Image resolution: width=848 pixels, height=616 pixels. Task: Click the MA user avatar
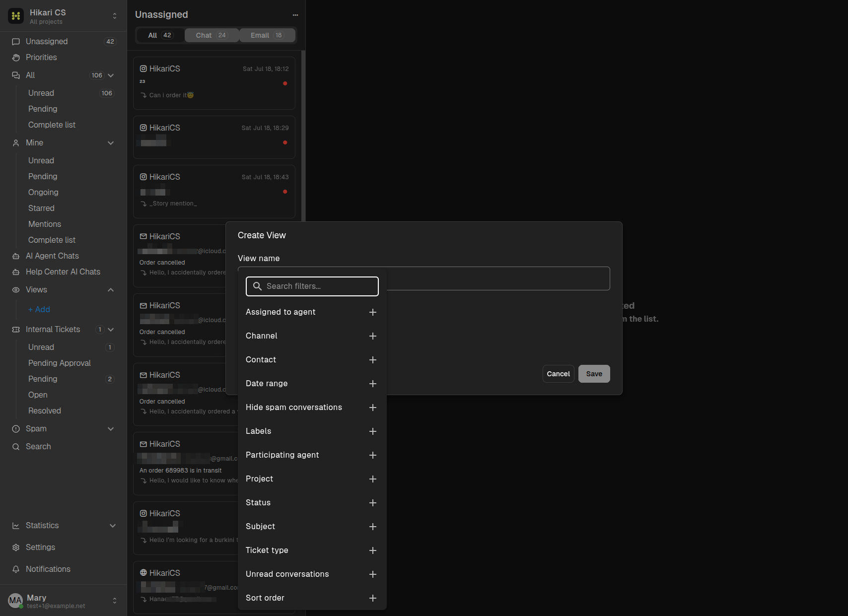(15, 601)
